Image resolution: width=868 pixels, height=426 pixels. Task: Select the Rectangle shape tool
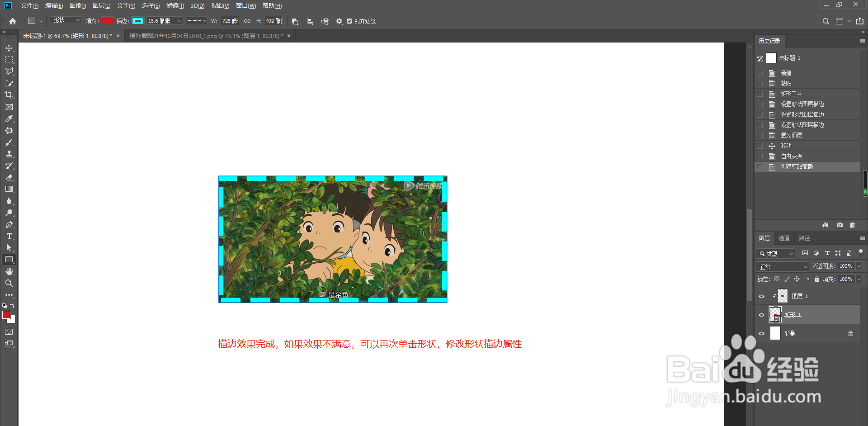pyautogui.click(x=9, y=260)
